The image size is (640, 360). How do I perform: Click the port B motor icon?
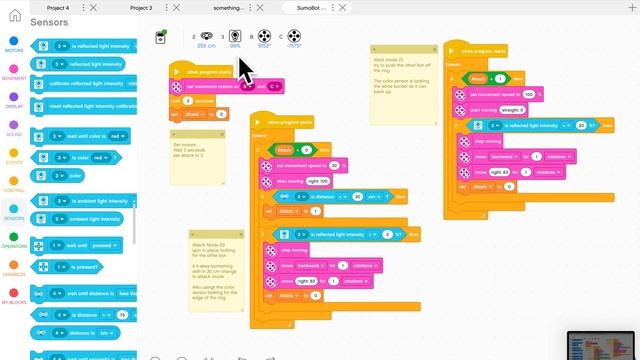tap(264, 36)
